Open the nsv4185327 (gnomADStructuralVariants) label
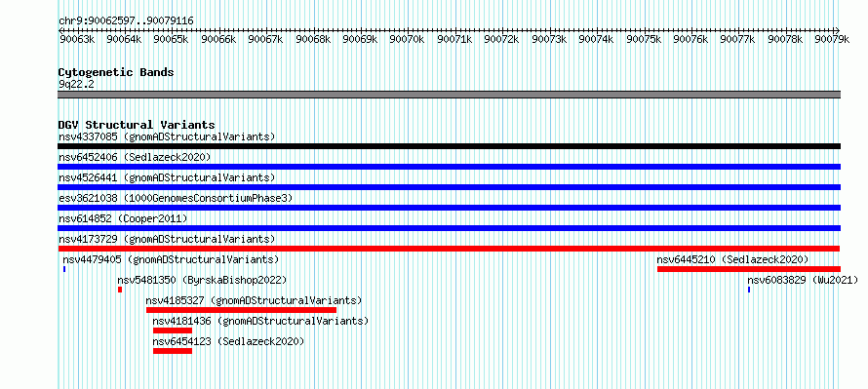The height and width of the screenshot is (389, 868). pos(254,300)
